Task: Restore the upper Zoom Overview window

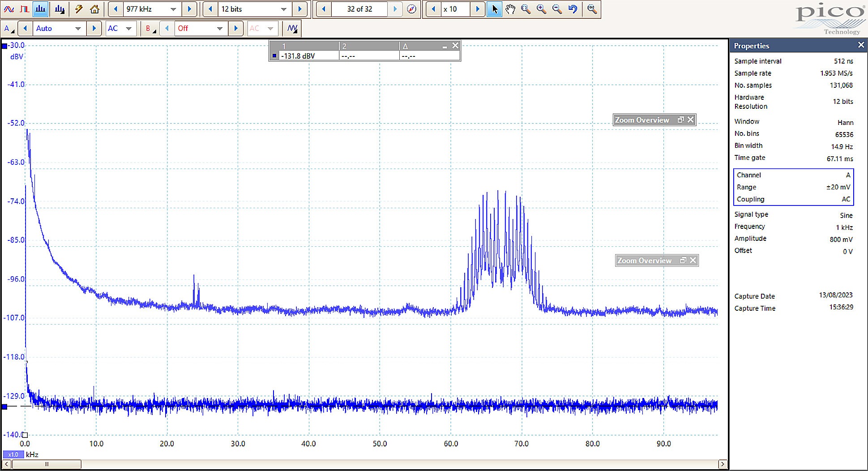Action: [680, 120]
